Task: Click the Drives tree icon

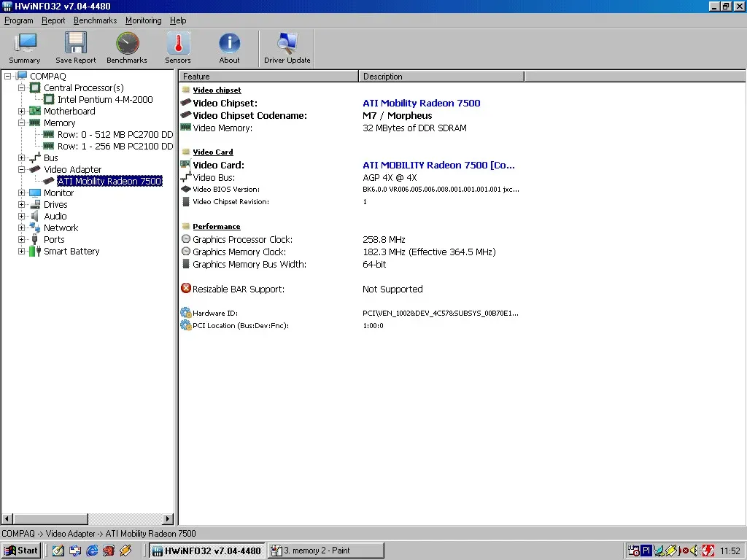Action: [x=35, y=204]
